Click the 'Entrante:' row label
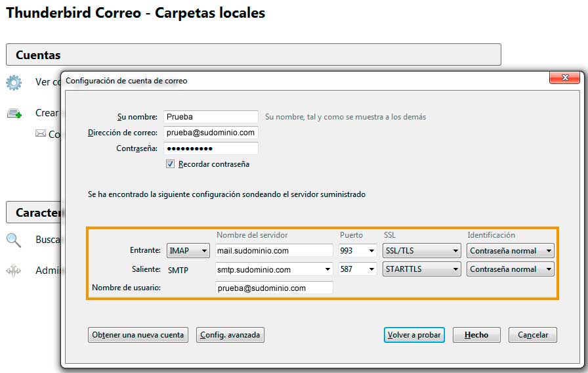588x373 pixels. click(x=145, y=250)
